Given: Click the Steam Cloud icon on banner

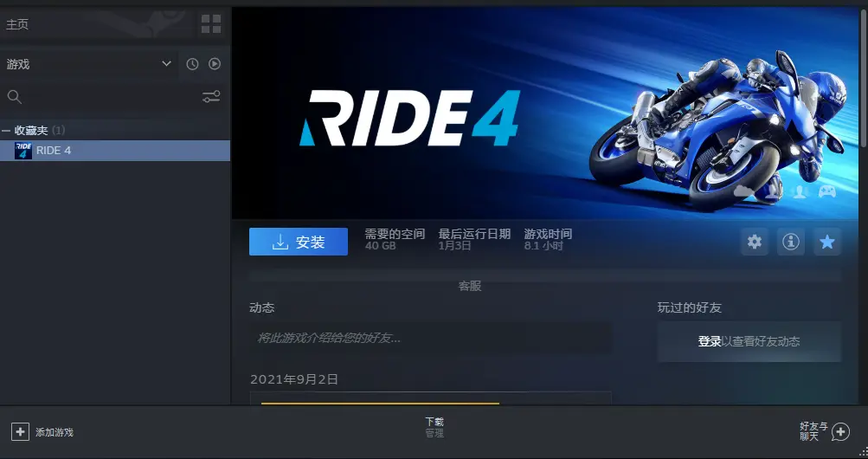Looking at the screenshot, I should coord(743,191).
